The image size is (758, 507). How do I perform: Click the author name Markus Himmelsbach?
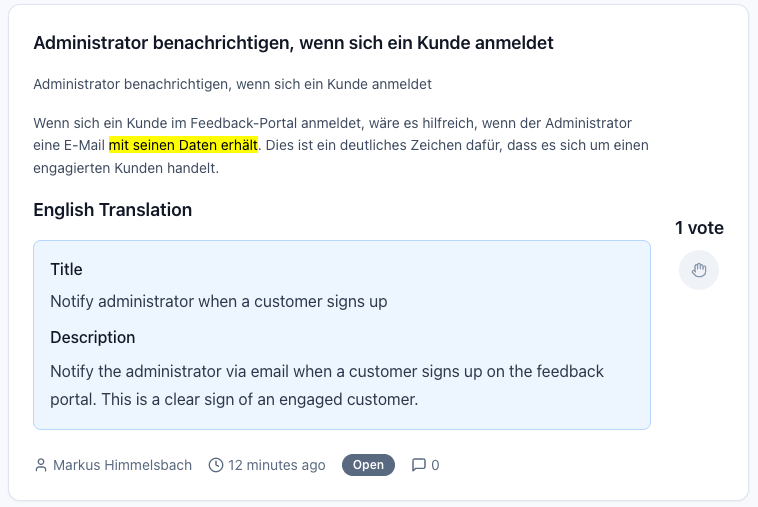122,465
